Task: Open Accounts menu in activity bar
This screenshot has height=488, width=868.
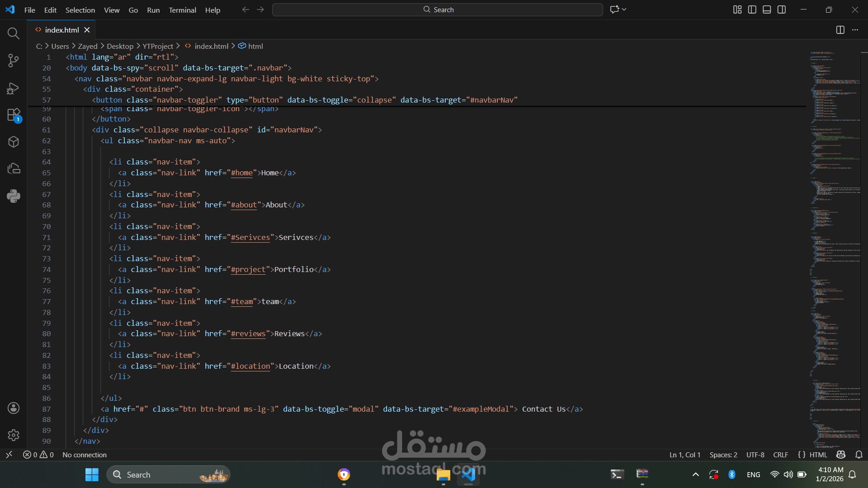Action: [x=14, y=408]
